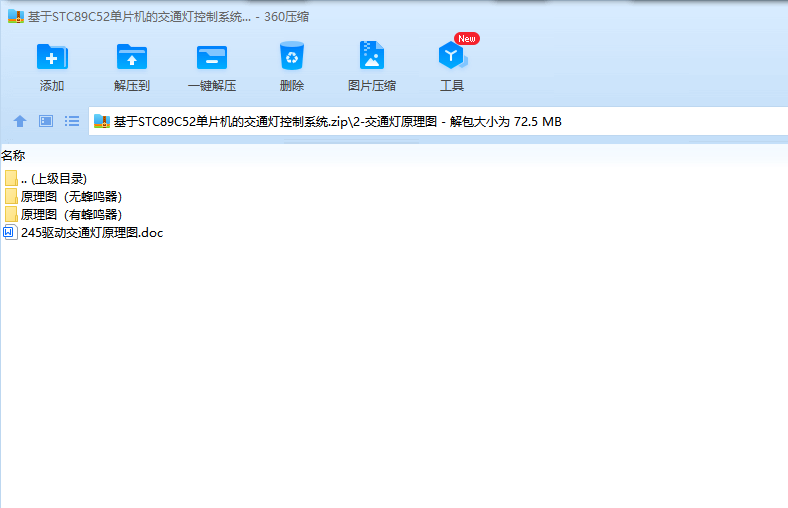Image resolution: width=788 pixels, height=508 pixels.
Task: Click the window title 基于STC89C52单片机的交通灯控制系统
Action: 139,17
